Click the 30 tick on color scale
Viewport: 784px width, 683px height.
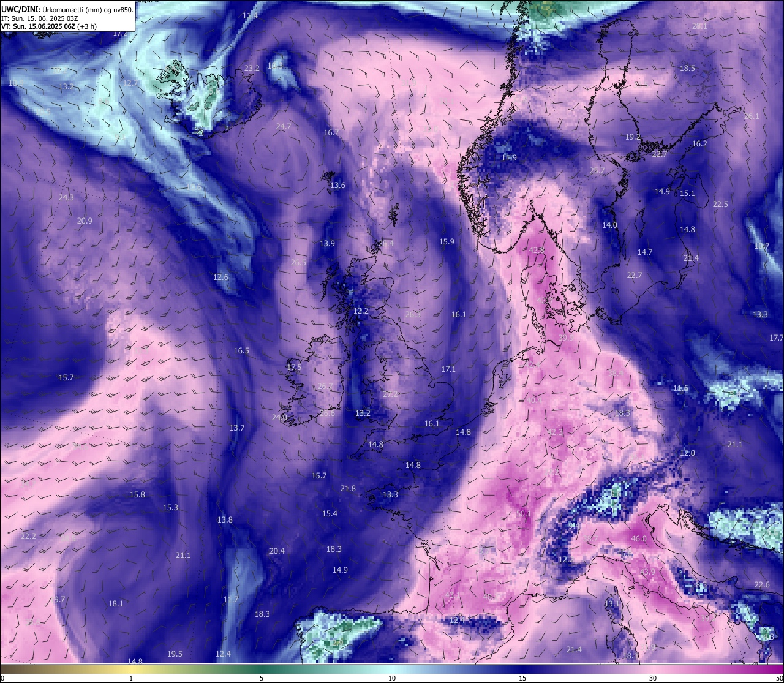pyautogui.click(x=653, y=678)
